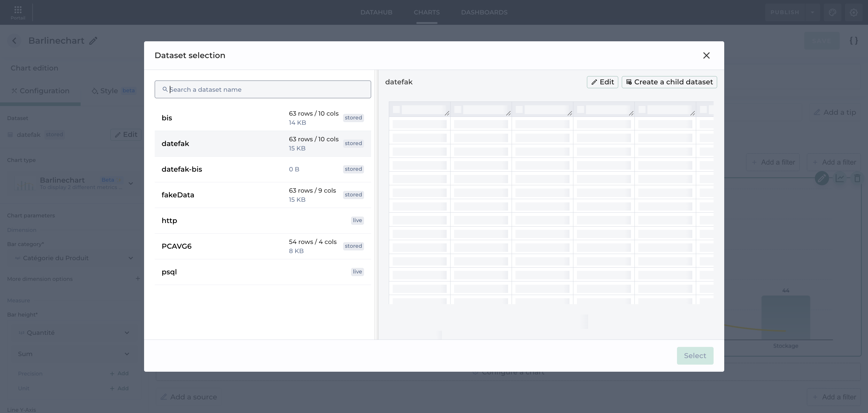Expand More dimension options plus

coord(138,279)
